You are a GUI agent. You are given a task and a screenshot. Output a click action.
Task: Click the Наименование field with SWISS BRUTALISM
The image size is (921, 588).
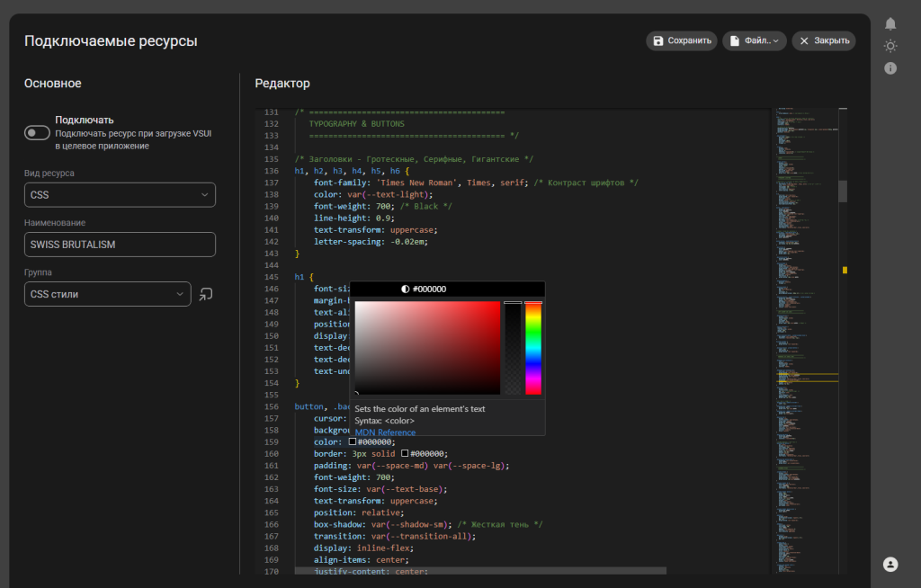[x=120, y=245]
